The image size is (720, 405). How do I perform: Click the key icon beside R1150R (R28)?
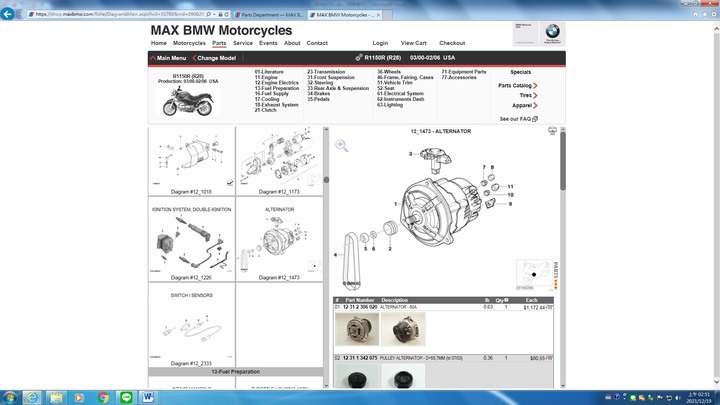pyautogui.click(x=359, y=57)
